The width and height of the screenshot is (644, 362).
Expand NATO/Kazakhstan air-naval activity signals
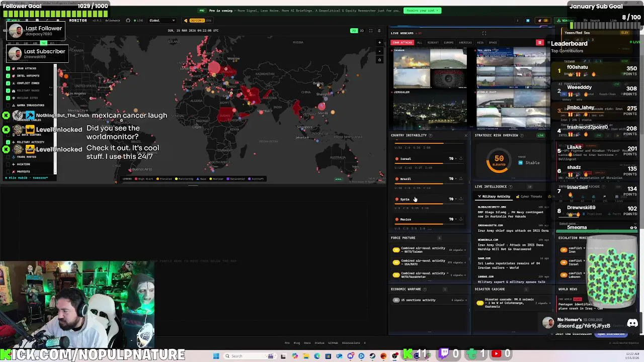pos(429,275)
